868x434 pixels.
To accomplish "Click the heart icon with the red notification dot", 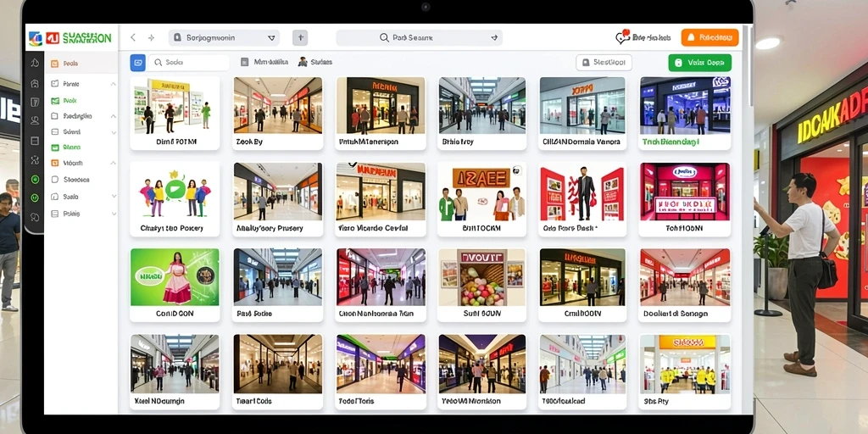I will click(x=622, y=37).
